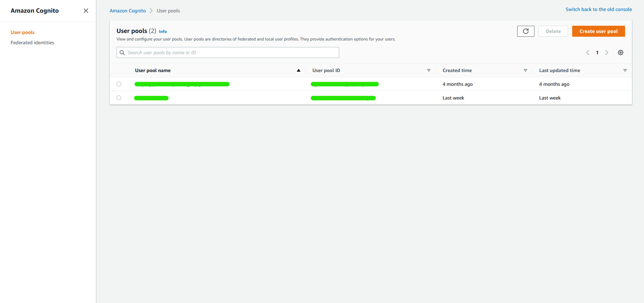Click the first row user pool ID
Viewport: 644px width, 303px height.
click(x=345, y=84)
